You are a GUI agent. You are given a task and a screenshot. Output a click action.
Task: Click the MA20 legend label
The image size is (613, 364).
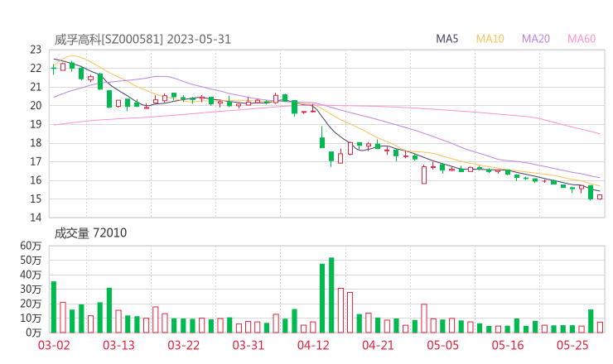(536, 39)
